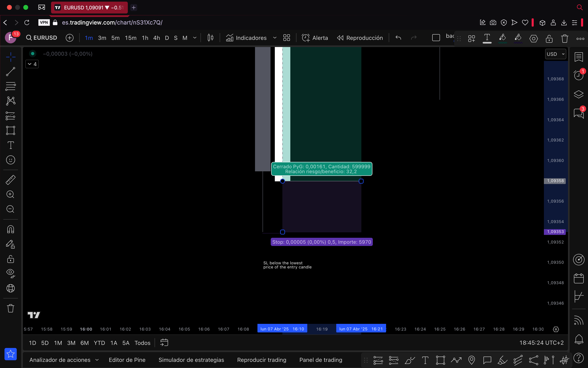Open the chats panel with 3 notifications
The width and height of the screenshot is (588, 368).
point(579,113)
